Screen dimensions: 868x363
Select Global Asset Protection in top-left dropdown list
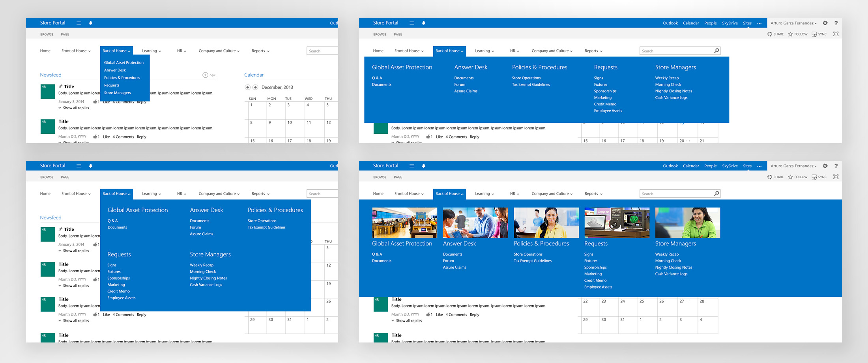pos(124,63)
